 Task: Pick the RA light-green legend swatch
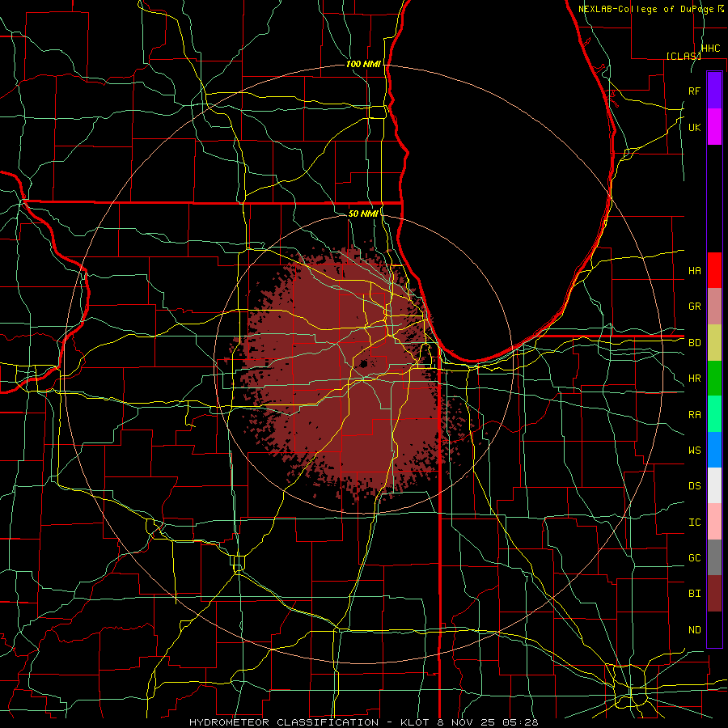click(714, 414)
